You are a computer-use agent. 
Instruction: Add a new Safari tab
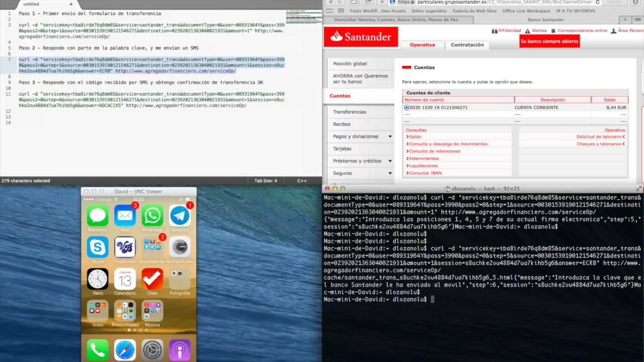625,20
